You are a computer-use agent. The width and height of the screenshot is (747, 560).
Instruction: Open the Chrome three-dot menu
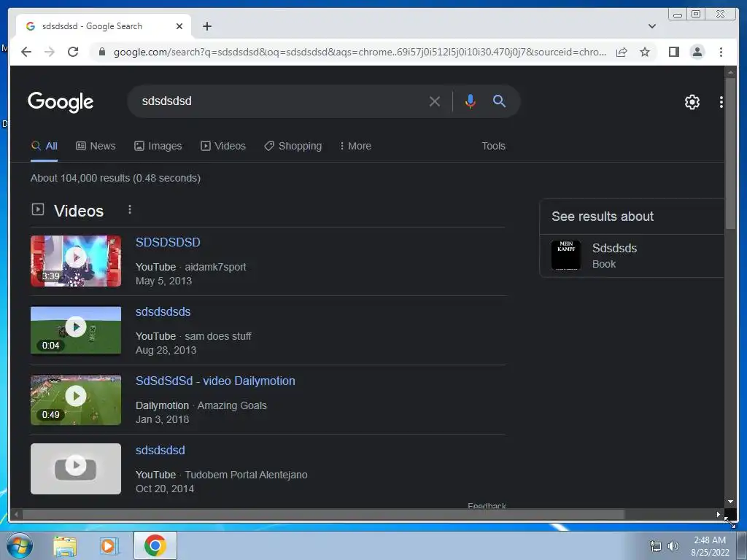[x=721, y=52]
